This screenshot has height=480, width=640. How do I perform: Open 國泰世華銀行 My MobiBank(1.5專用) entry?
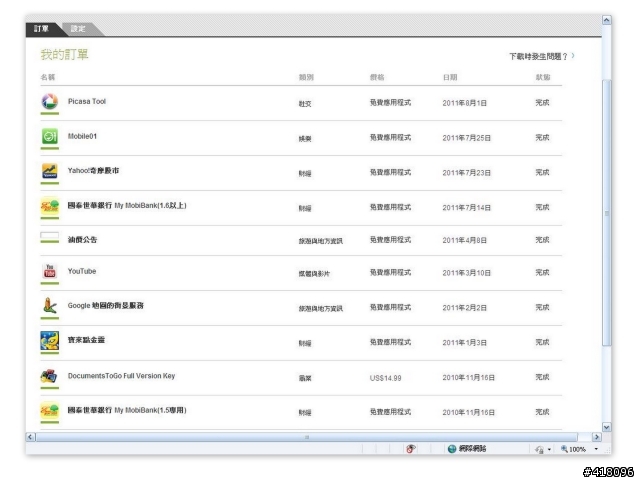[x=127, y=410]
